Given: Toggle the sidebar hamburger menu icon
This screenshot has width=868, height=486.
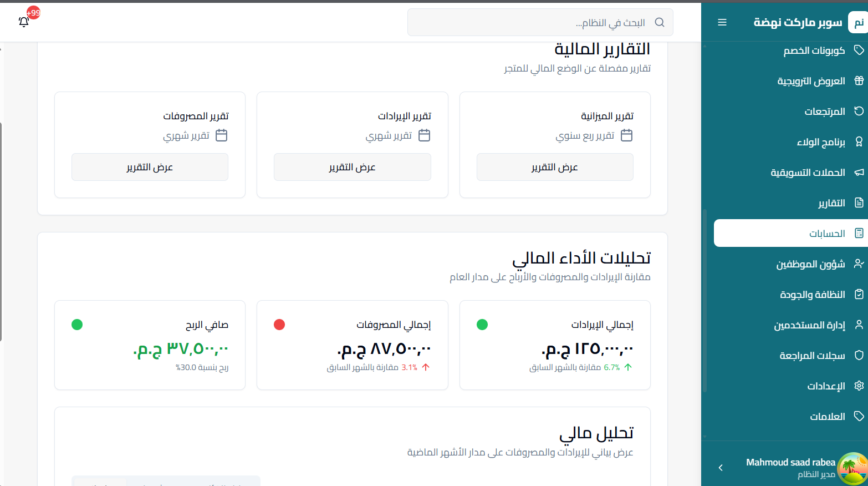Looking at the screenshot, I should point(722,22).
